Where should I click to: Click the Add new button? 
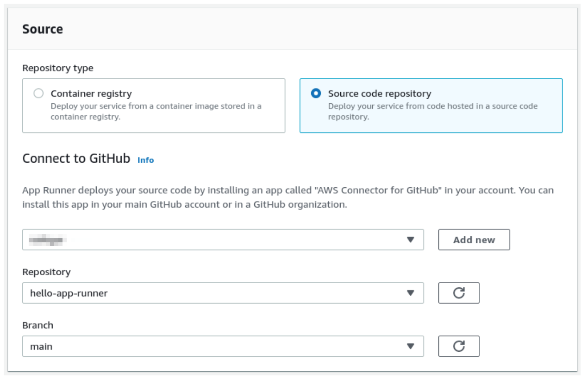click(474, 240)
